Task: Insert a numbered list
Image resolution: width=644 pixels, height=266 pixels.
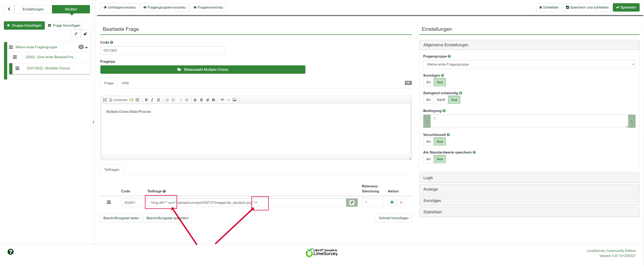Action: [x=167, y=100]
